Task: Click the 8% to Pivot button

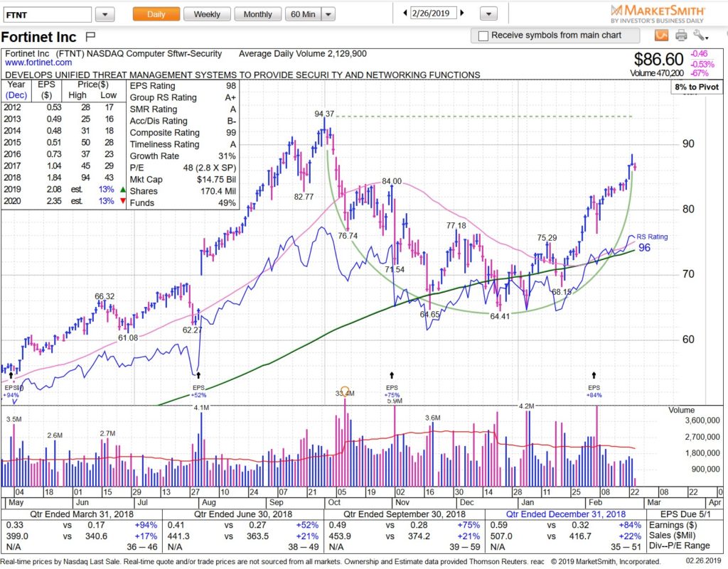Action: coord(697,87)
